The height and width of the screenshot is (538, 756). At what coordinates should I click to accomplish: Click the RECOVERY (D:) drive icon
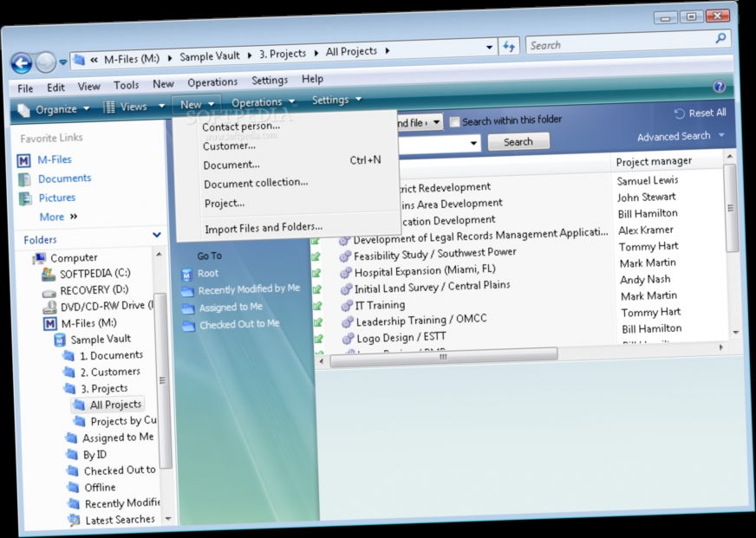49,292
